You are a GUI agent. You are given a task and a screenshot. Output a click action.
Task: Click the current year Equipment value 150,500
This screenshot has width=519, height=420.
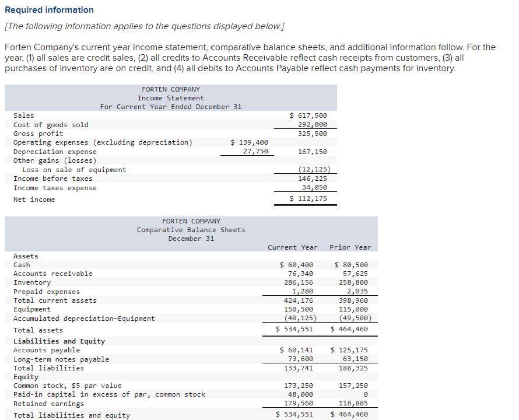[299, 309]
